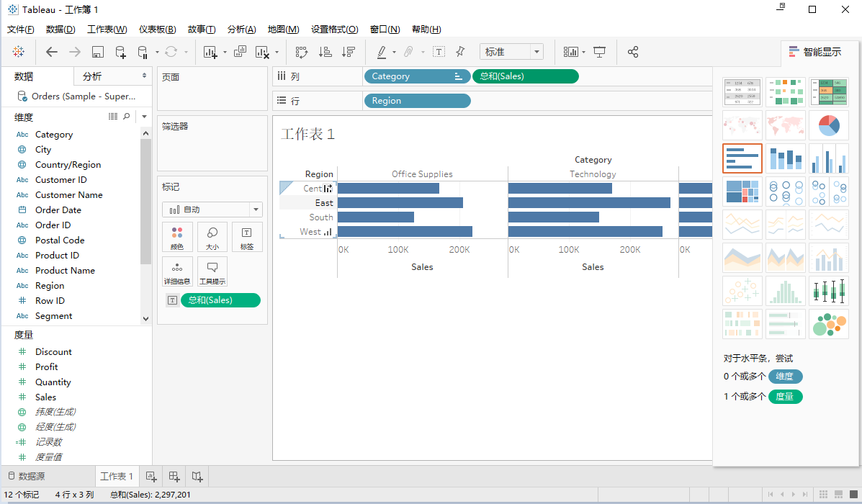Click the 颜色 button on marks card
Viewport: 862px width, 504px height.
(x=177, y=237)
